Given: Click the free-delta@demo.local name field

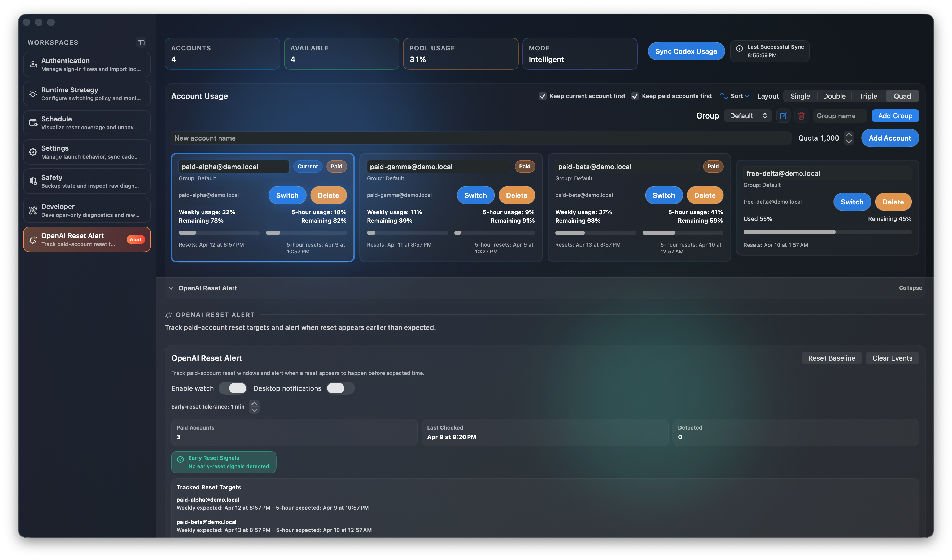Looking at the screenshot, I should (x=827, y=173).
